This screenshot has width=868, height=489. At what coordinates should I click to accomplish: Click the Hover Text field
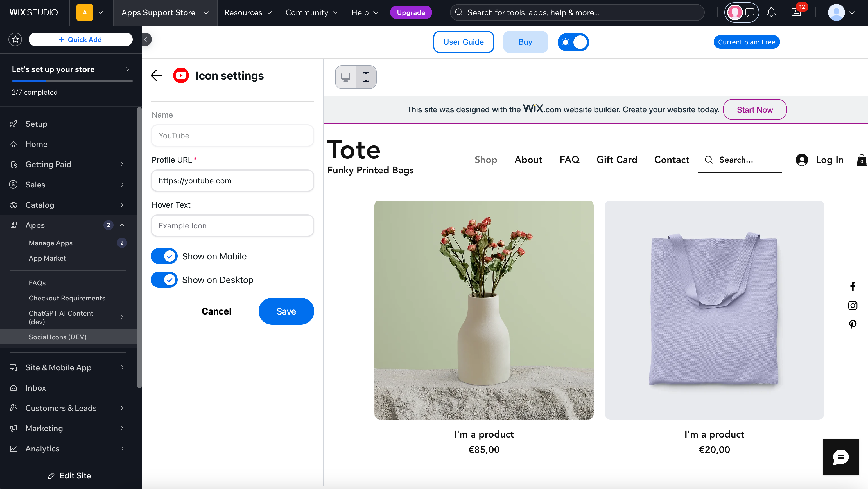coord(232,226)
